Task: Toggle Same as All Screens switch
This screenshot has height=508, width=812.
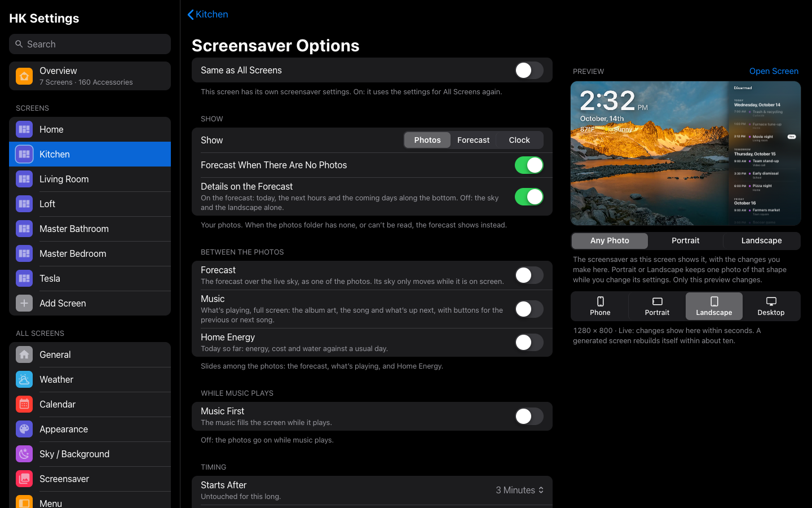Action: [x=529, y=70]
